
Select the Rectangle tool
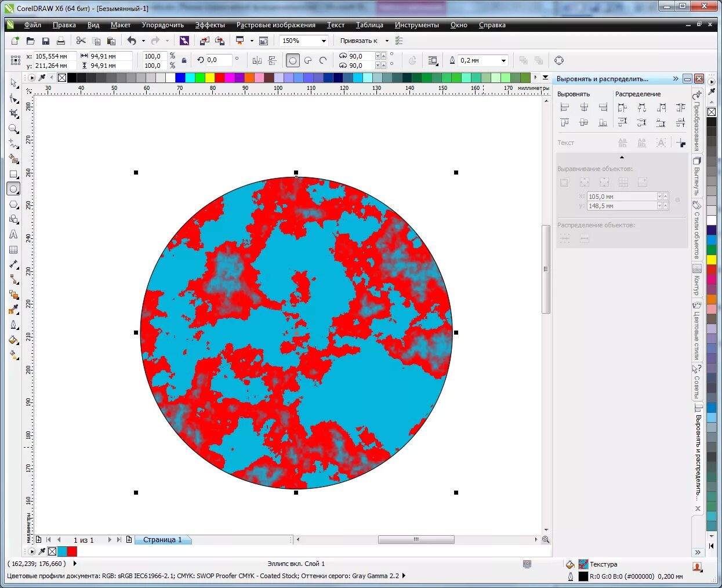click(14, 174)
